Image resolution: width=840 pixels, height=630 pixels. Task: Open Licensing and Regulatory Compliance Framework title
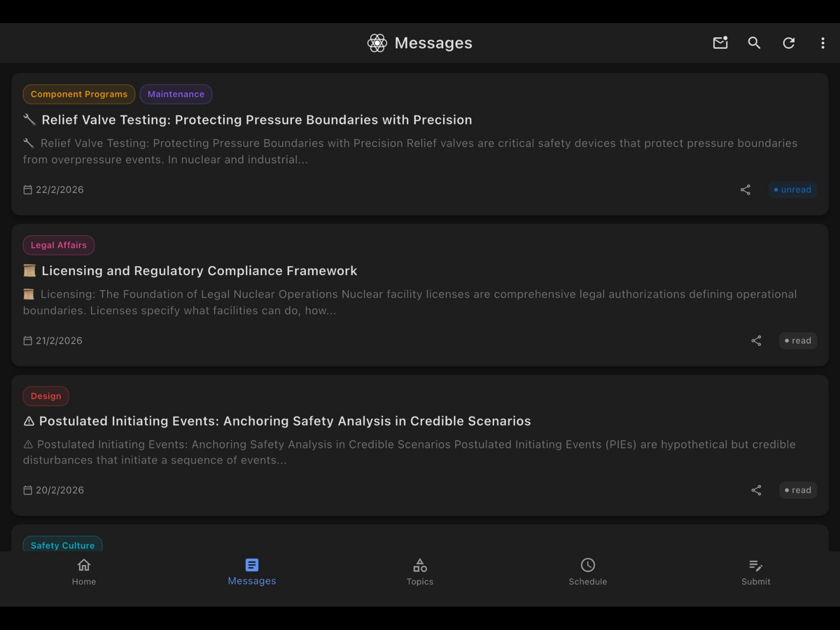click(199, 270)
